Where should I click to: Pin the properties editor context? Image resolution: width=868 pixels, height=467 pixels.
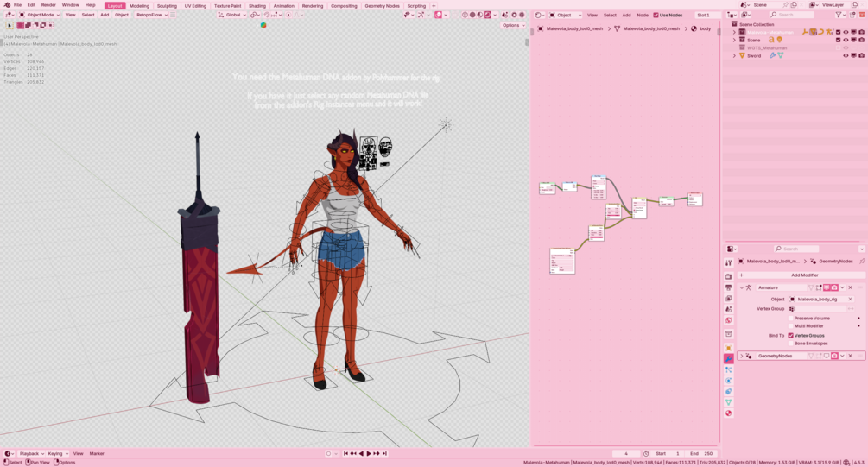[x=862, y=262]
